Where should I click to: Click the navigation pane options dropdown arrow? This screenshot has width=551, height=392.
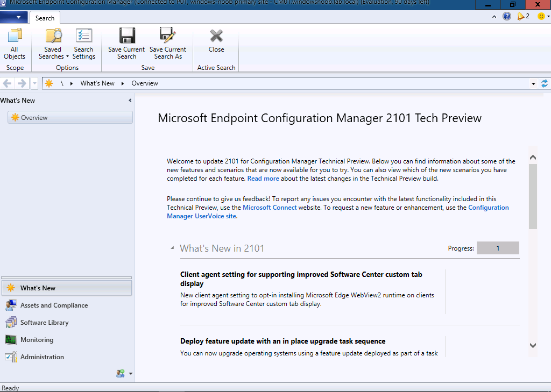pyautogui.click(x=131, y=373)
